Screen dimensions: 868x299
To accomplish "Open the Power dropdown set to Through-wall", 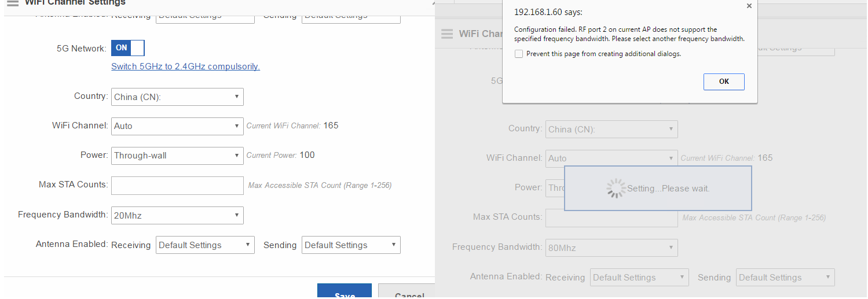I will [x=177, y=155].
